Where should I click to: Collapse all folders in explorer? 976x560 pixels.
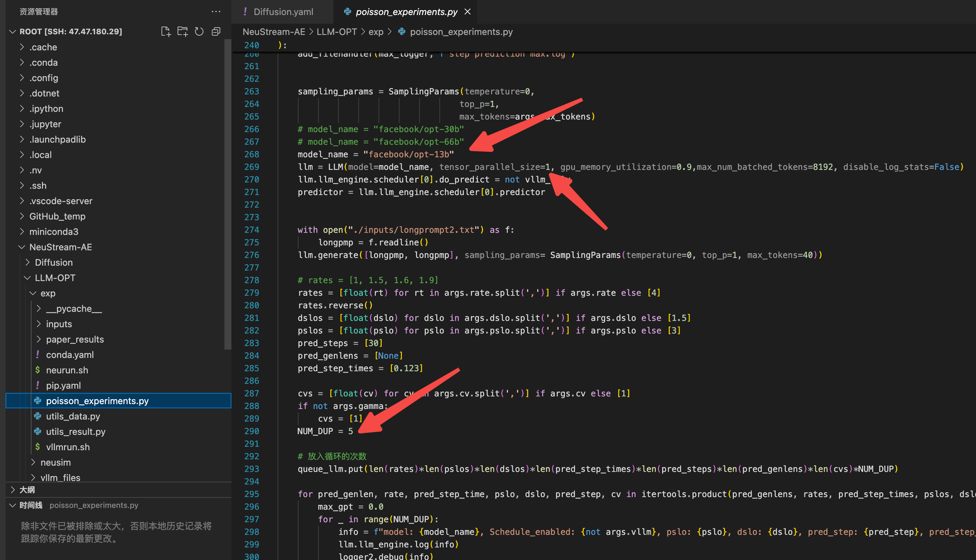[216, 31]
